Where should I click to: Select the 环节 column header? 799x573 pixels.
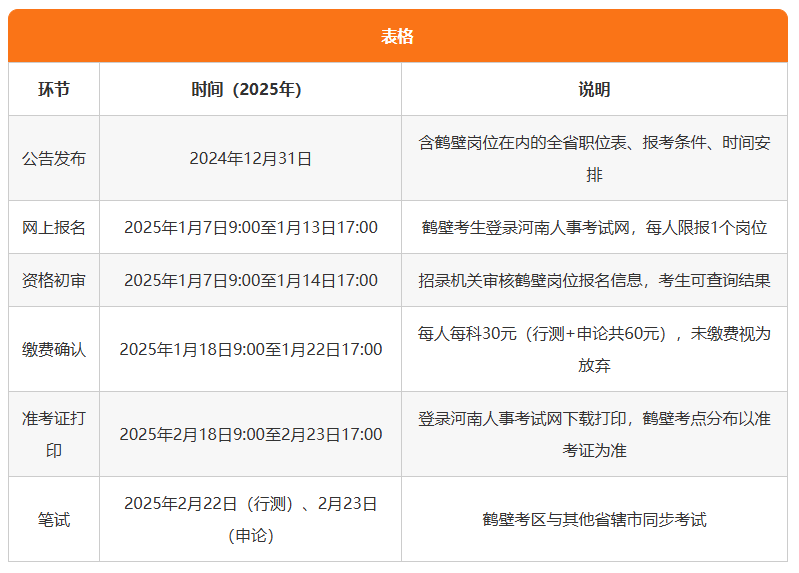click(x=54, y=89)
